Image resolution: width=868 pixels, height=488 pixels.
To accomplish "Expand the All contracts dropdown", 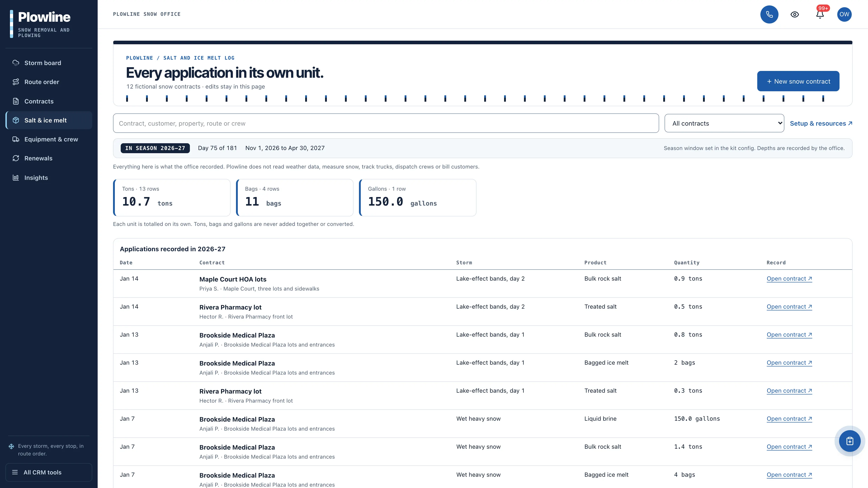I will tap(724, 123).
